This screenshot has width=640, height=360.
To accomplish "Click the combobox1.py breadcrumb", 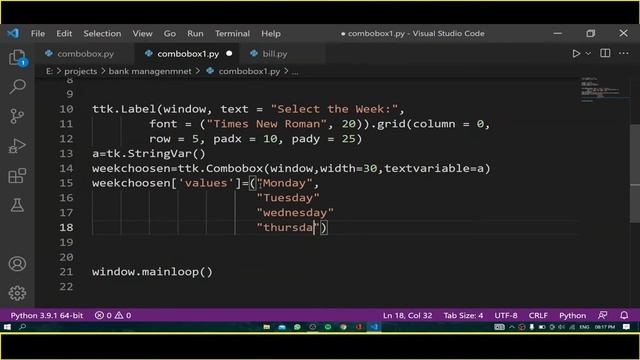I will [249, 71].
